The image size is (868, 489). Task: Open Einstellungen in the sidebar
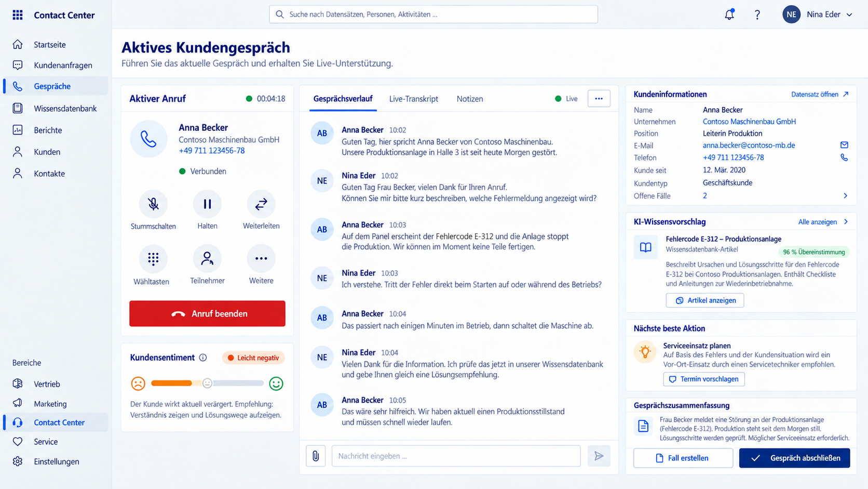coord(56,461)
